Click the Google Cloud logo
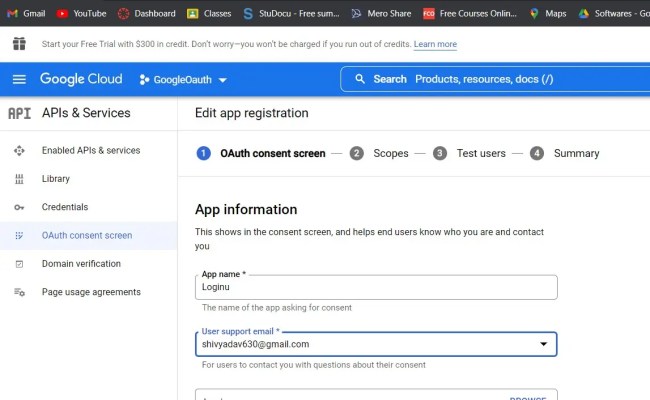The image size is (650, 400). [81, 79]
